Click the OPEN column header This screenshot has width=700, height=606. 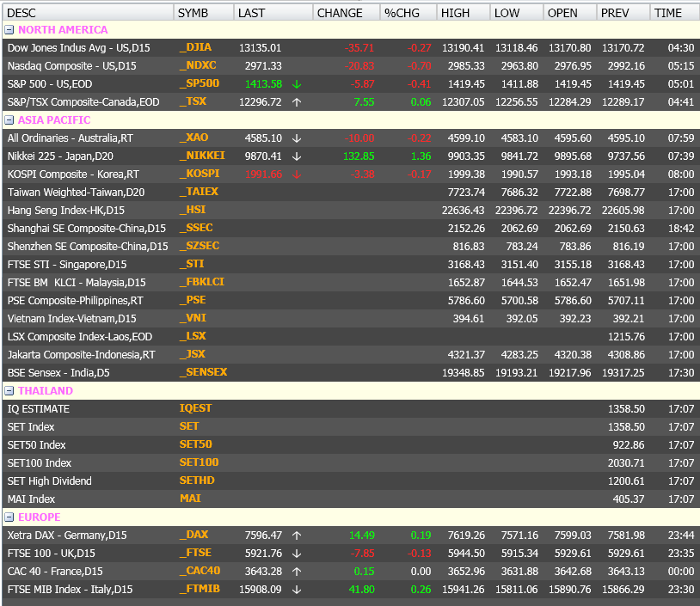pos(570,13)
